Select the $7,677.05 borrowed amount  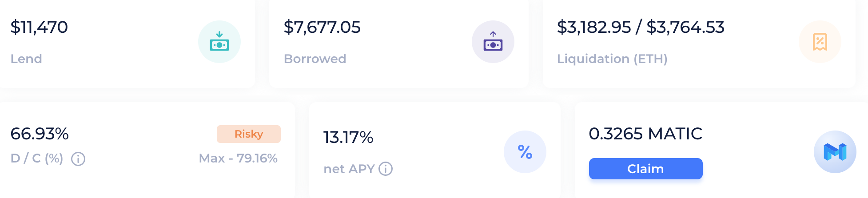322,27
